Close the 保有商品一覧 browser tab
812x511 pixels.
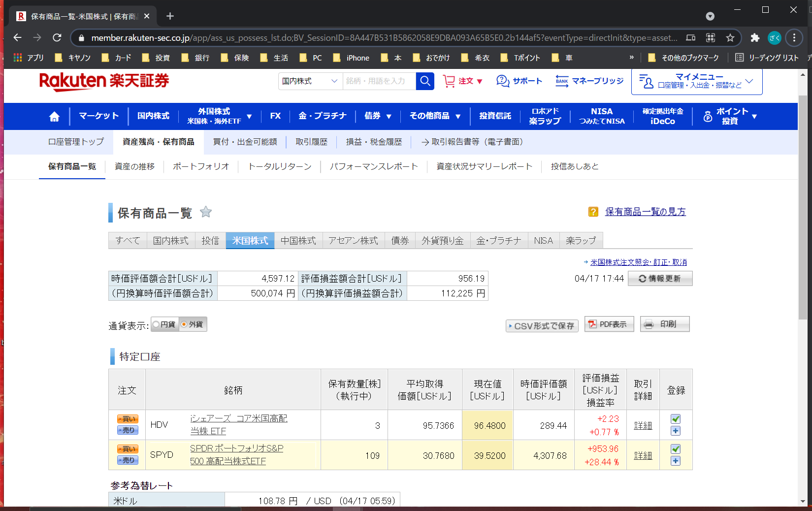pos(147,16)
